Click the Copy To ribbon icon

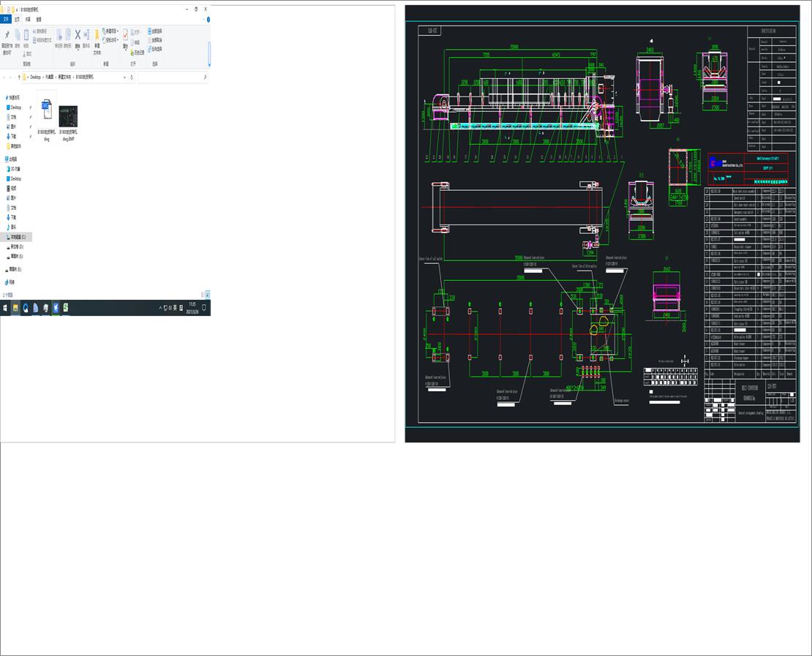coord(68,35)
